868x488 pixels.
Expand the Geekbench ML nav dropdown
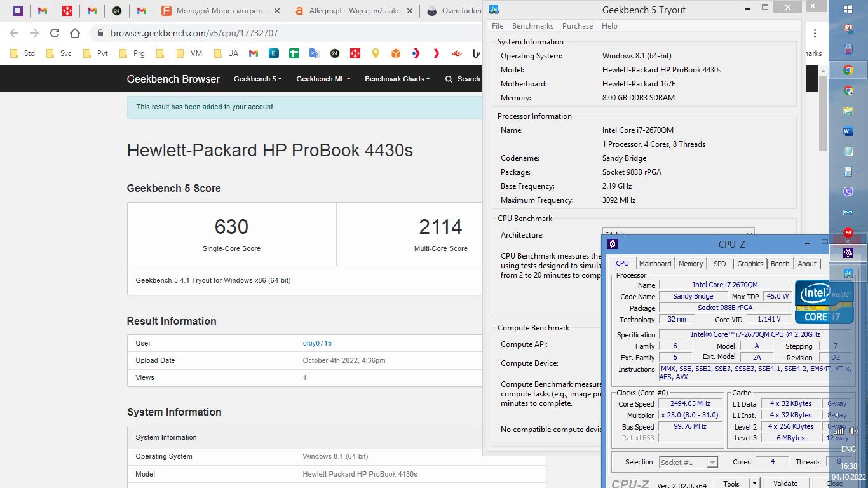pyautogui.click(x=323, y=79)
